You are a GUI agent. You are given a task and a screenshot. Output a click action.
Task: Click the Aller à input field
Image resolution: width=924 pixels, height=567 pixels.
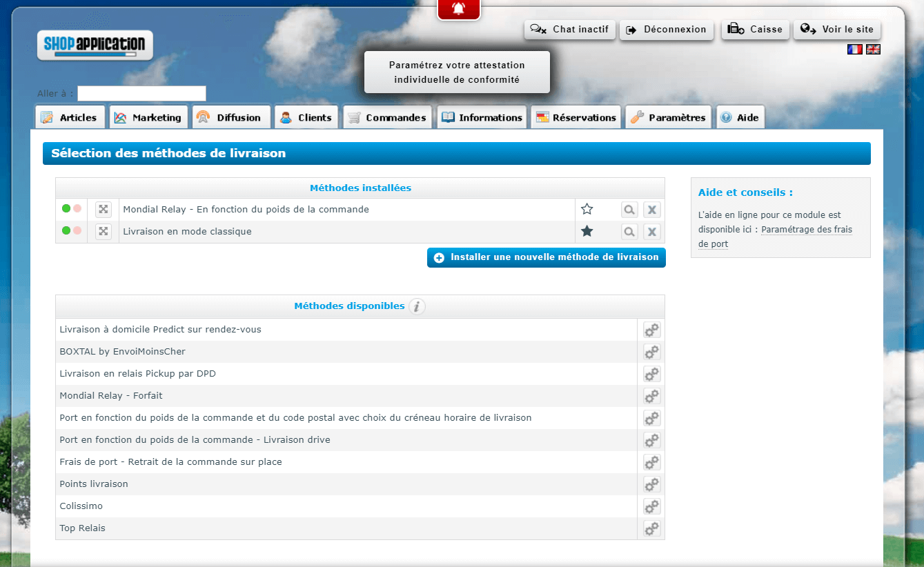141,94
